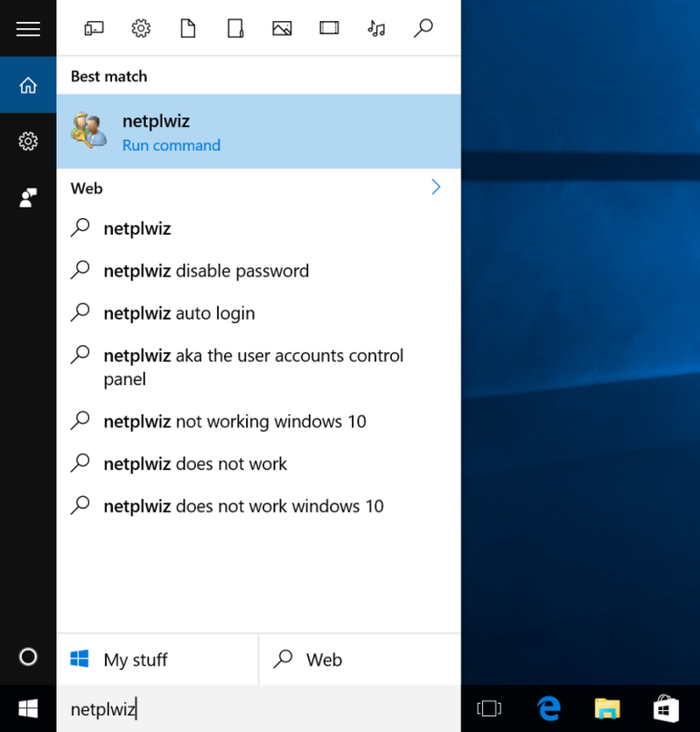Select the Home icon in the sidebar
The width and height of the screenshot is (700, 732).
point(27,85)
